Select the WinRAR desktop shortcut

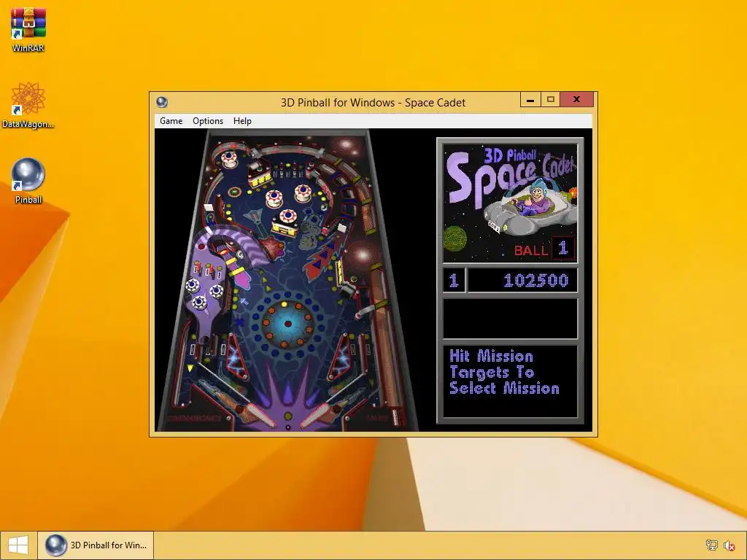point(28,30)
